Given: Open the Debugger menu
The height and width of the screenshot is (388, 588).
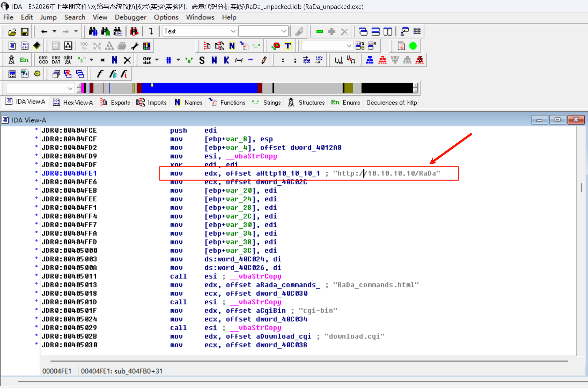Looking at the screenshot, I should [131, 17].
